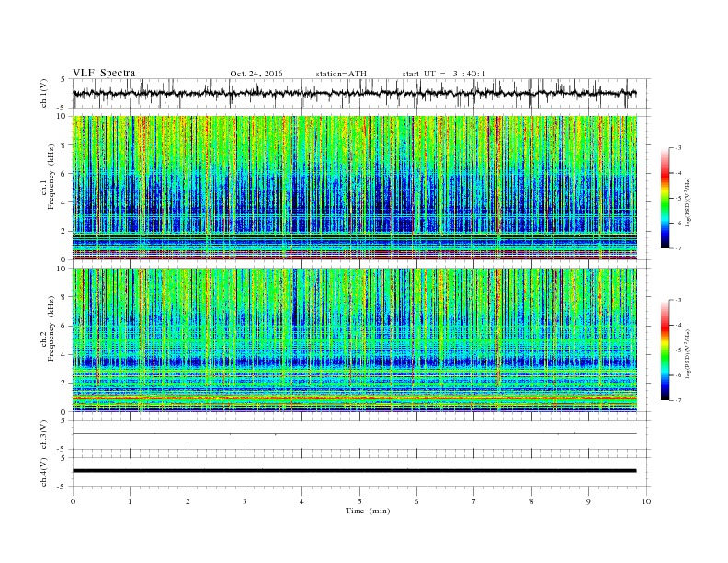Click inside the ch.1 spectrogram panel
Screen dimensions: 728x563
(354, 188)
